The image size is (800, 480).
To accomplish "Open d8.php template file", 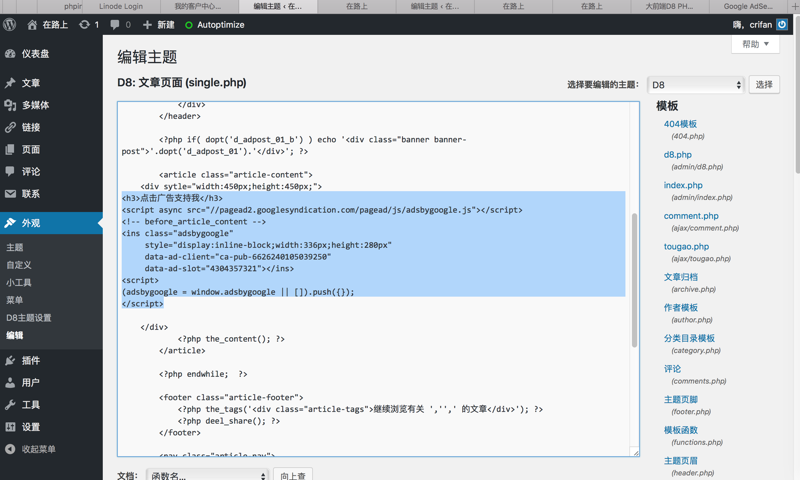I will [x=678, y=155].
